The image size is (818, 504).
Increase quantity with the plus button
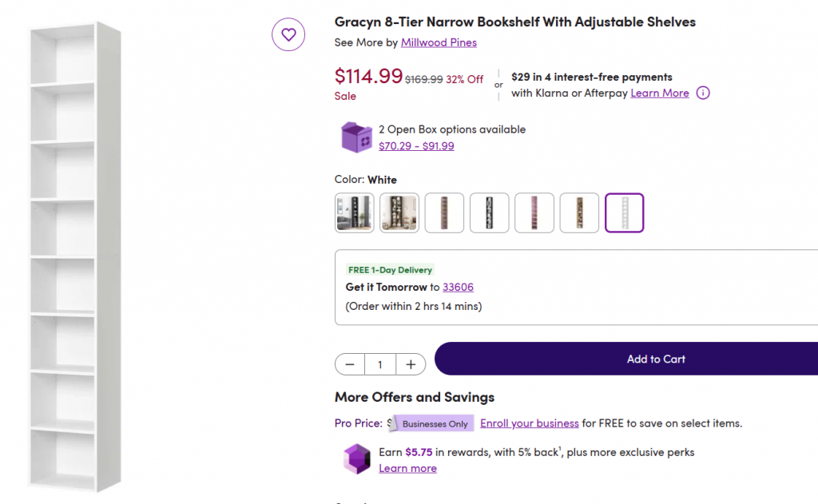pyautogui.click(x=411, y=364)
